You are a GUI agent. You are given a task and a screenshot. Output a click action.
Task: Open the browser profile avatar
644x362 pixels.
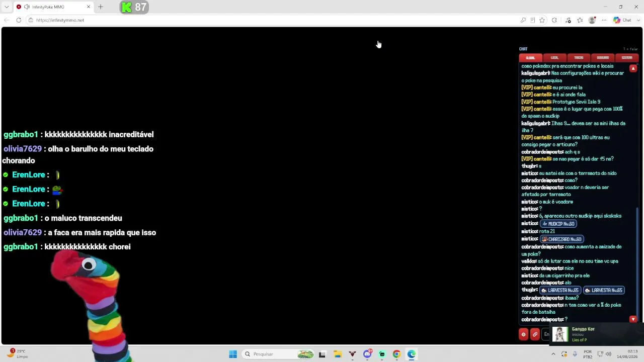click(x=592, y=20)
